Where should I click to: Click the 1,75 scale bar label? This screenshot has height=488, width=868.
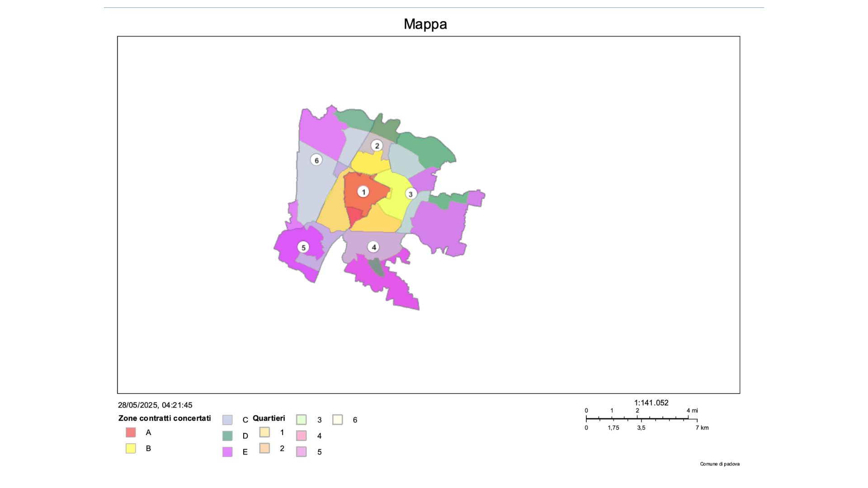(613, 428)
